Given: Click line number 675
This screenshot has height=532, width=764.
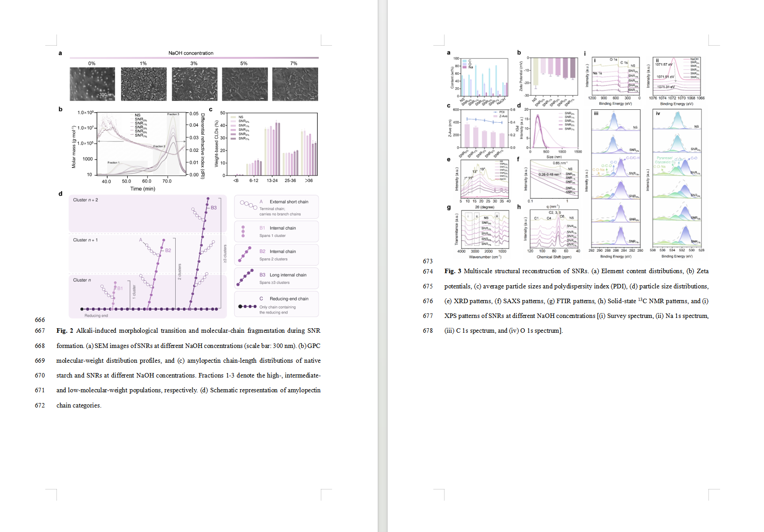Looking at the screenshot, I should pyautogui.click(x=428, y=286).
